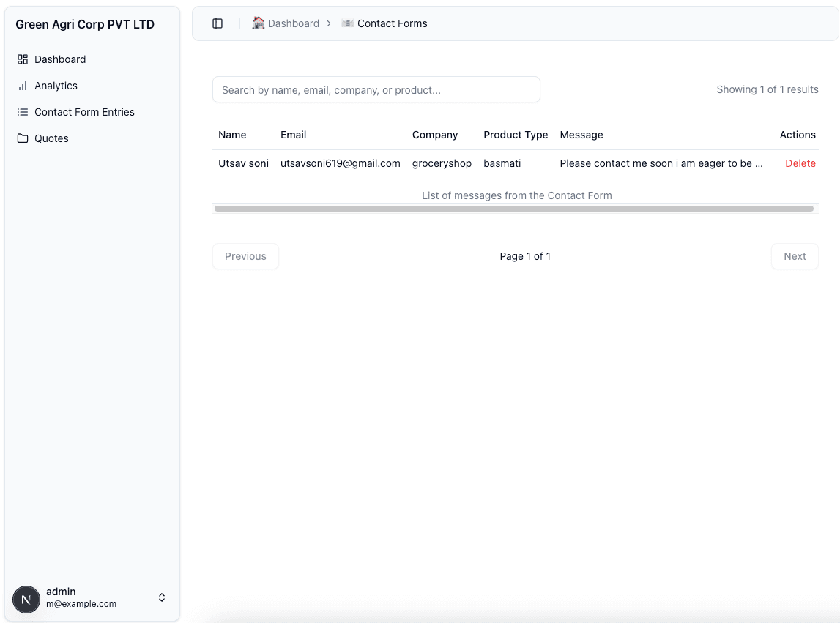The height and width of the screenshot is (623, 840).
Task: Click the horizontal table scrollbar
Action: point(513,208)
